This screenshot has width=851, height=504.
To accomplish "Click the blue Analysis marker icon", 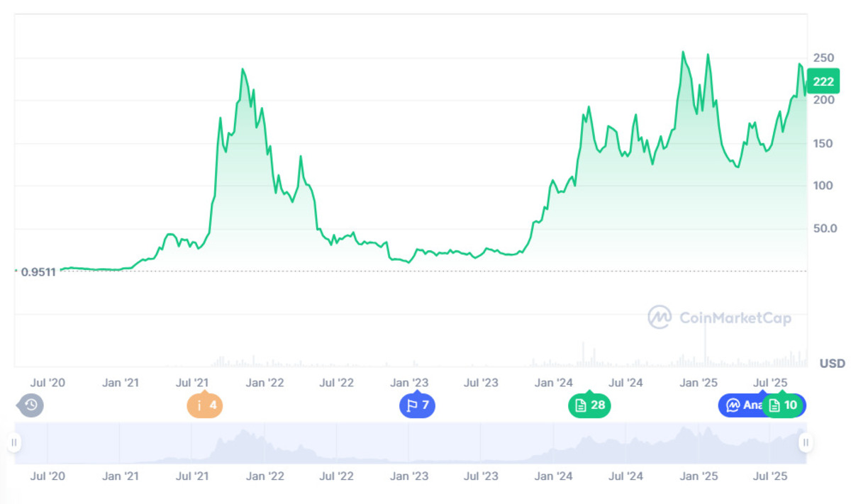I will pyautogui.click(x=733, y=405).
